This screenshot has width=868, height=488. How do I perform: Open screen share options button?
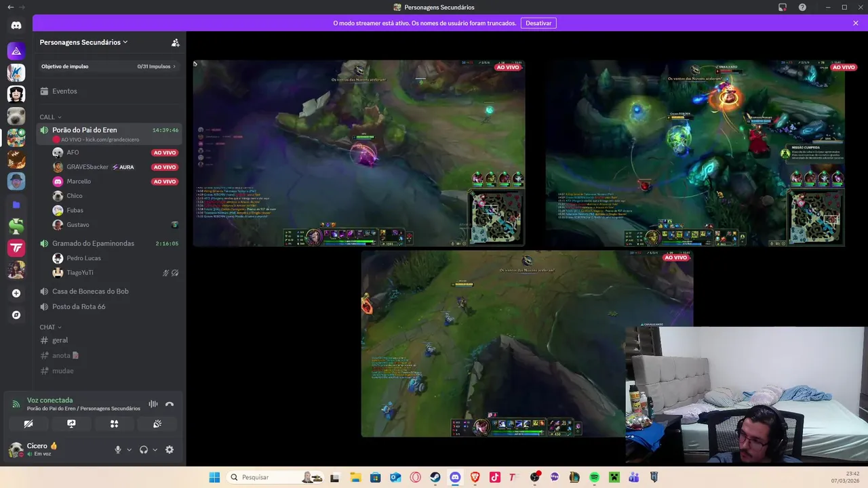[x=71, y=424]
